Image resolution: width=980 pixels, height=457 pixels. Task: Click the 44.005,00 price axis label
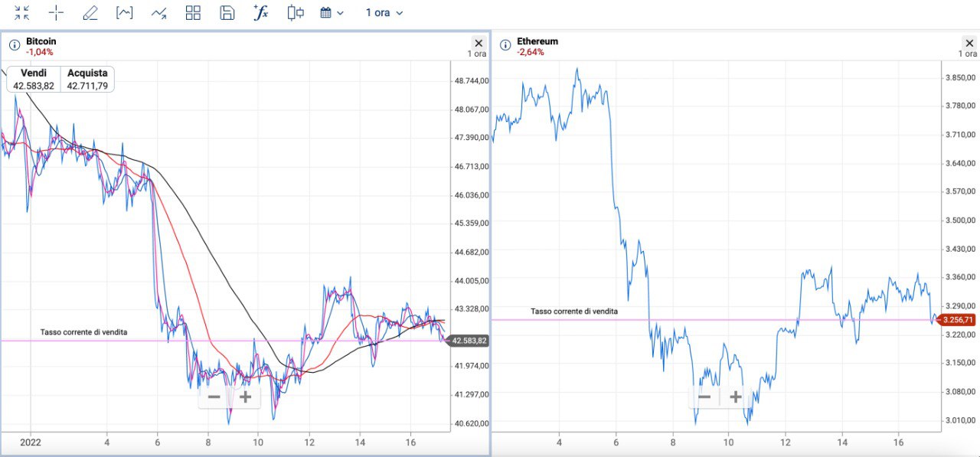pos(472,281)
